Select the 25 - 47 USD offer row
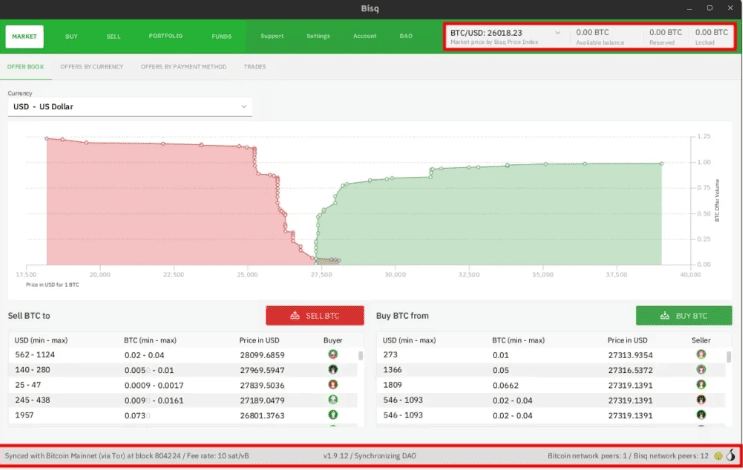Image resolution: width=743 pixels, height=470 pixels. point(183,385)
